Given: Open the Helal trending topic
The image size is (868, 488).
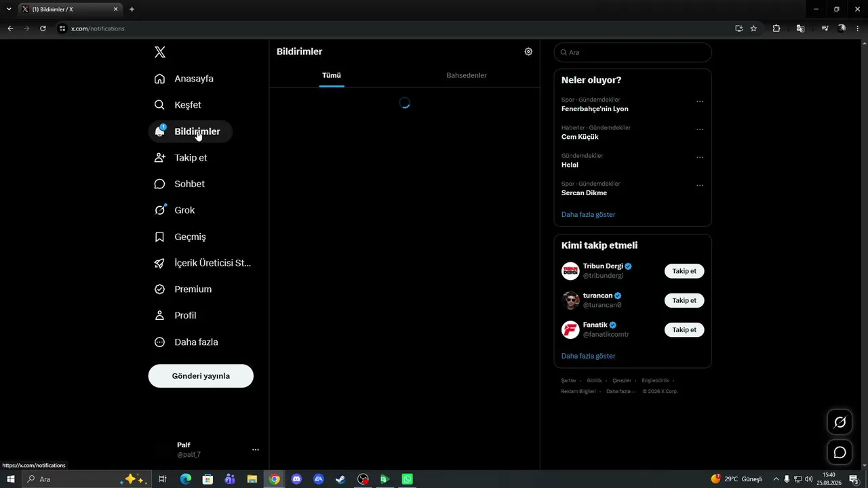Looking at the screenshot, I should pos(570,165).
